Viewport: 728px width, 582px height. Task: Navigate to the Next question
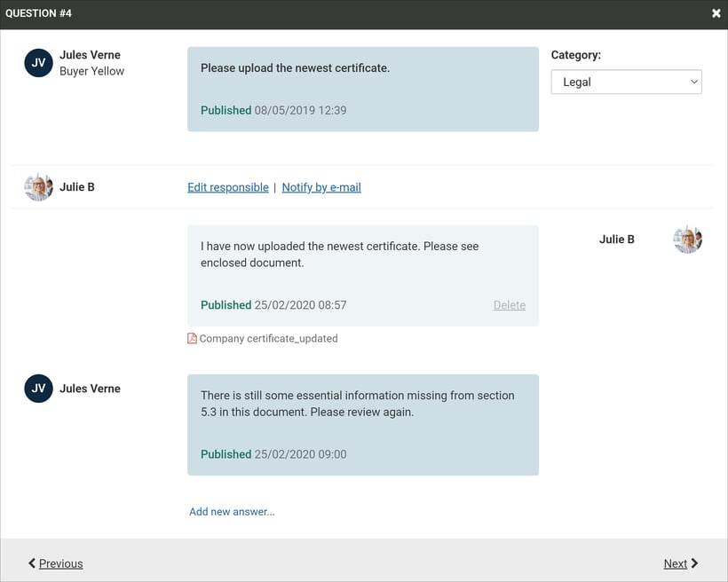(676, 562)
